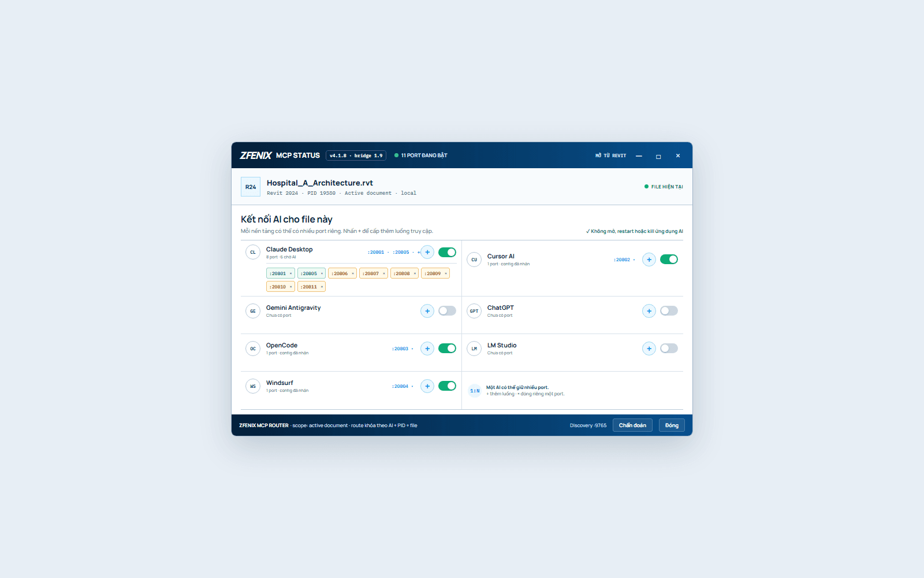Click the GPT avatar of ChatGPT
The image size is (924, 578).
474,311
